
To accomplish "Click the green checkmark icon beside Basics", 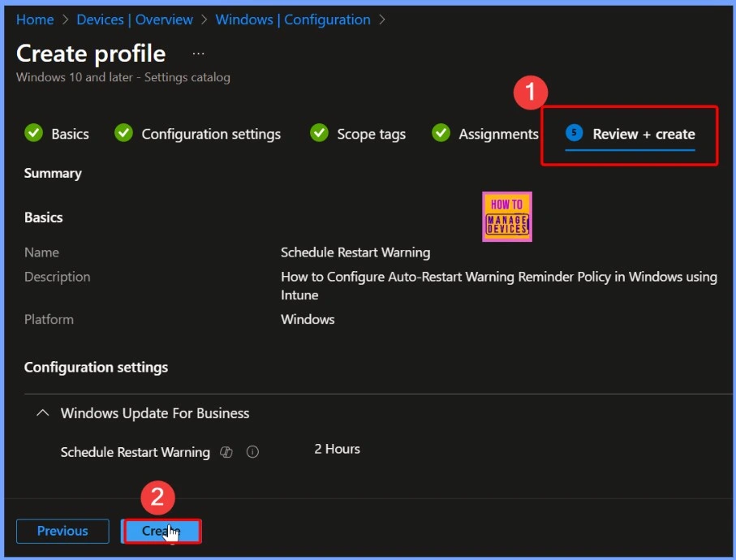I will click(33, 133).
